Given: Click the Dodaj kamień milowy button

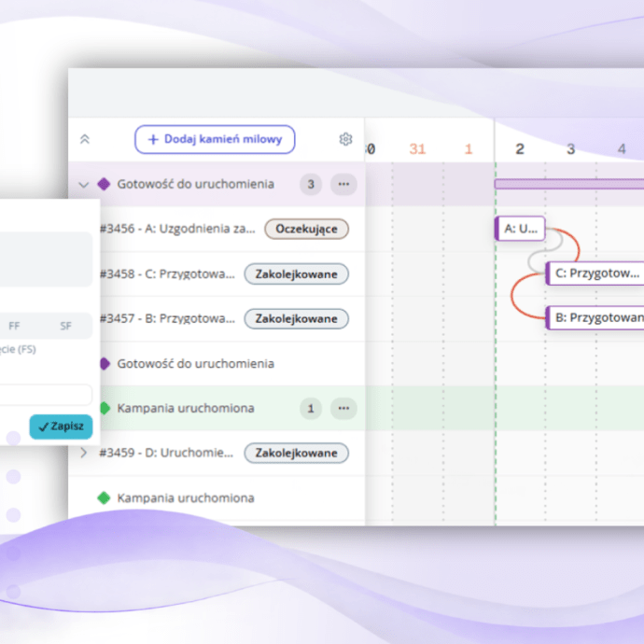Looking at the screenshot, I should [215, 139].
